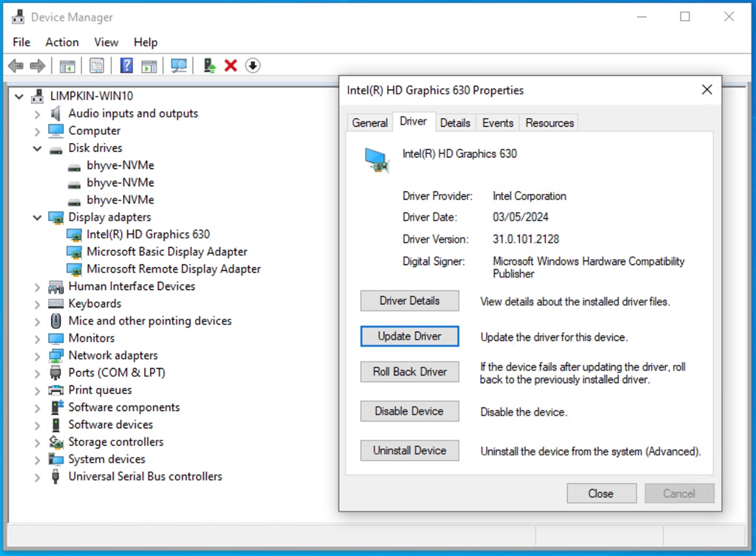756x556 pixels.
Task: Collapse the Disk drives category
Action: pos(37,148)
